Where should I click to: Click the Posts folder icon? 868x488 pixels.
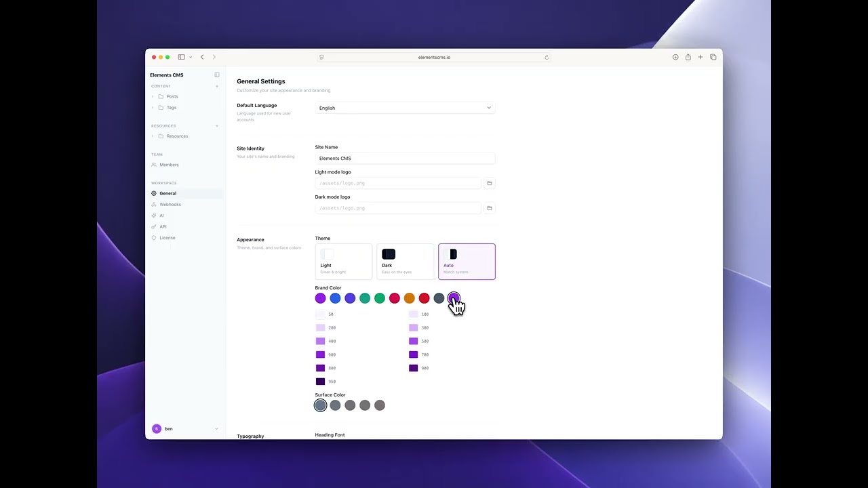point(161,96)
